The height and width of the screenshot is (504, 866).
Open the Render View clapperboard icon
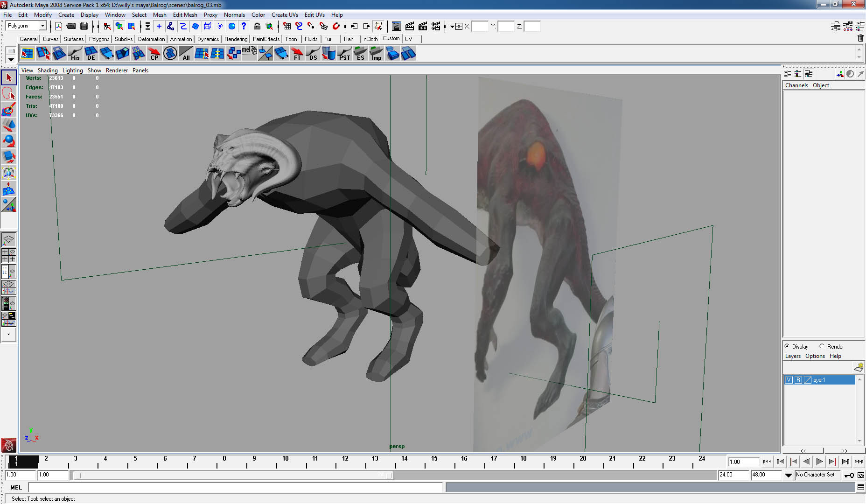point(397,26)
